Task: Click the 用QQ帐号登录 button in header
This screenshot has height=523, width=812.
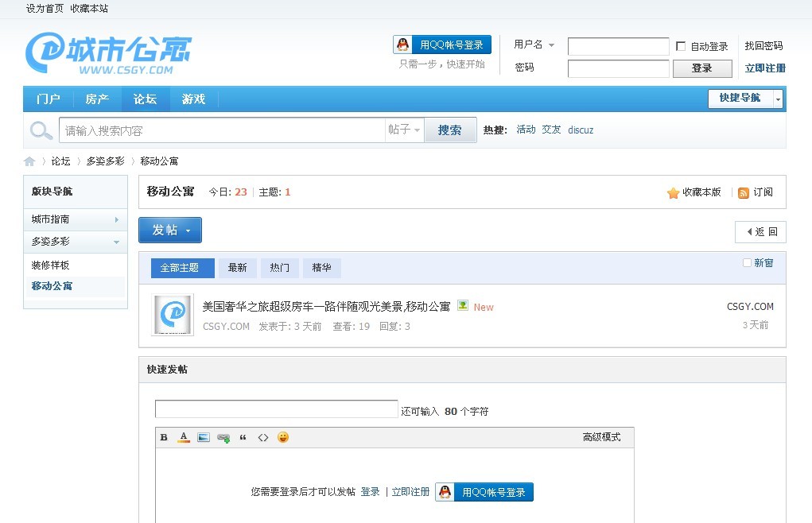Action: click(442, 45)
